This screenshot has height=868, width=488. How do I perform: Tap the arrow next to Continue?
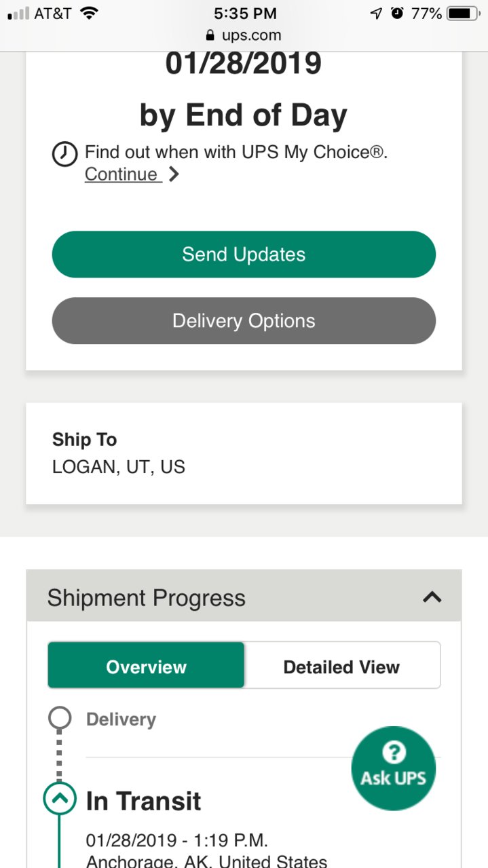point(174,174)
